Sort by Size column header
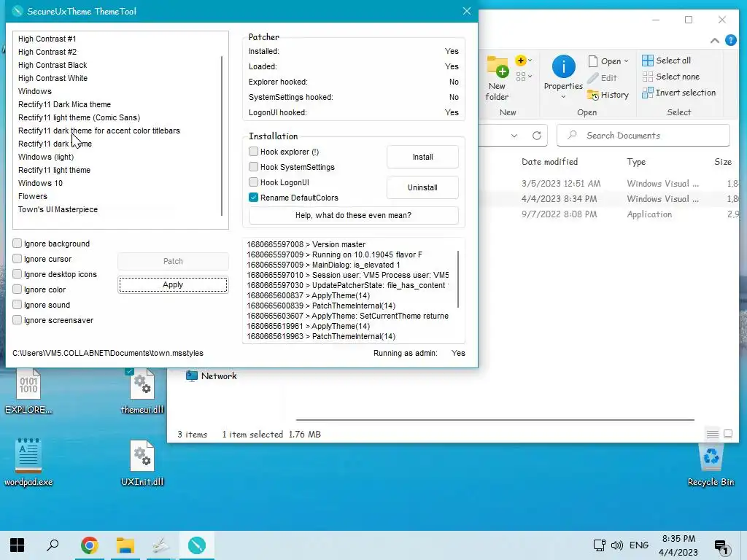 pyautogui.click(x=723, y=162)
